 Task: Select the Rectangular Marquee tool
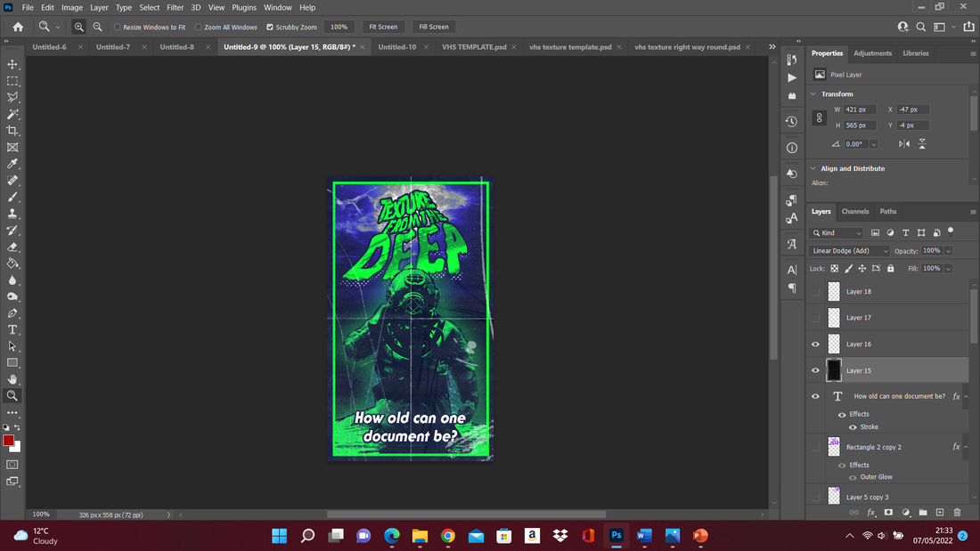(x=12, y=81)
